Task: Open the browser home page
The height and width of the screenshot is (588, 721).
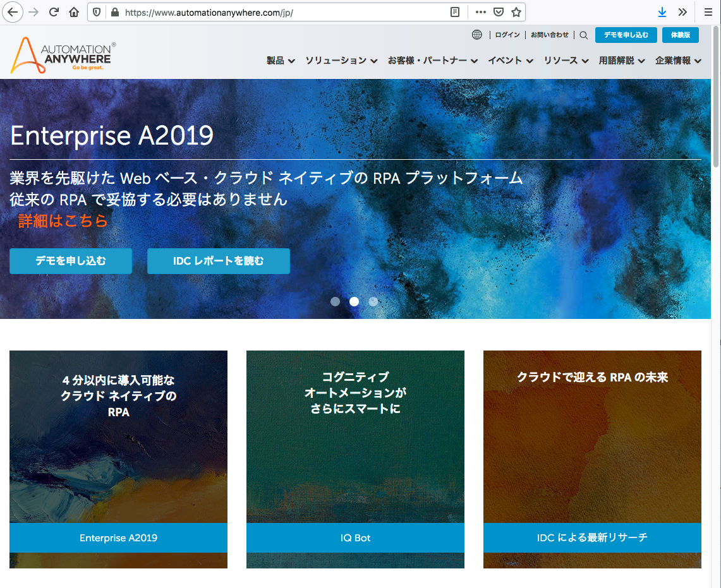Action: (74, 12)
